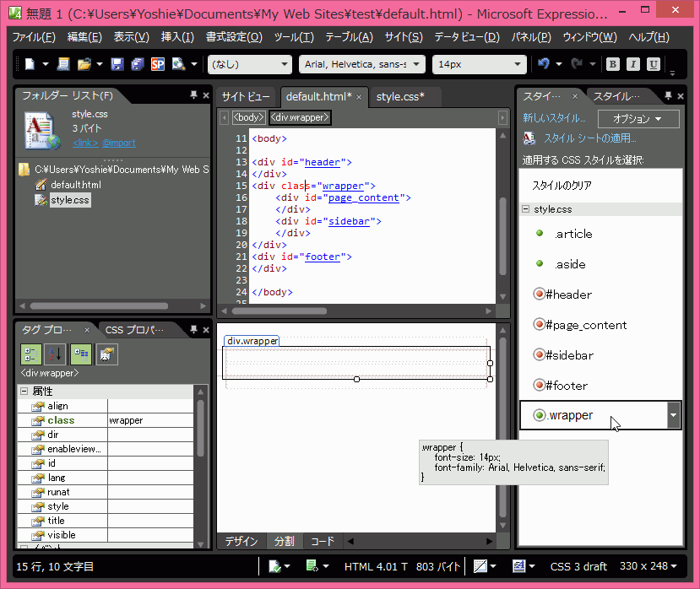Click the Save icon in the toolbar

tap(117, 64)
